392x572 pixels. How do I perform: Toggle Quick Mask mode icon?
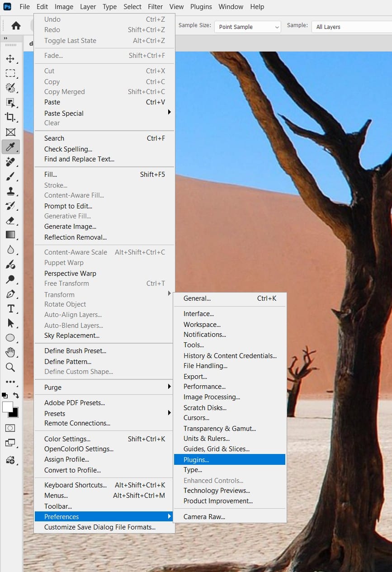pos(10,428)
